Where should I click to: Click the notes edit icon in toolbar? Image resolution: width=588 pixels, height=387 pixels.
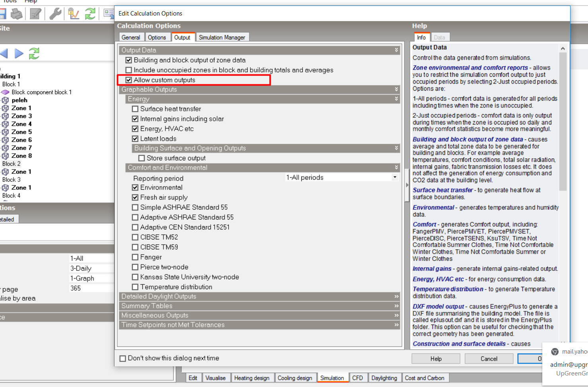click(36, 14)
